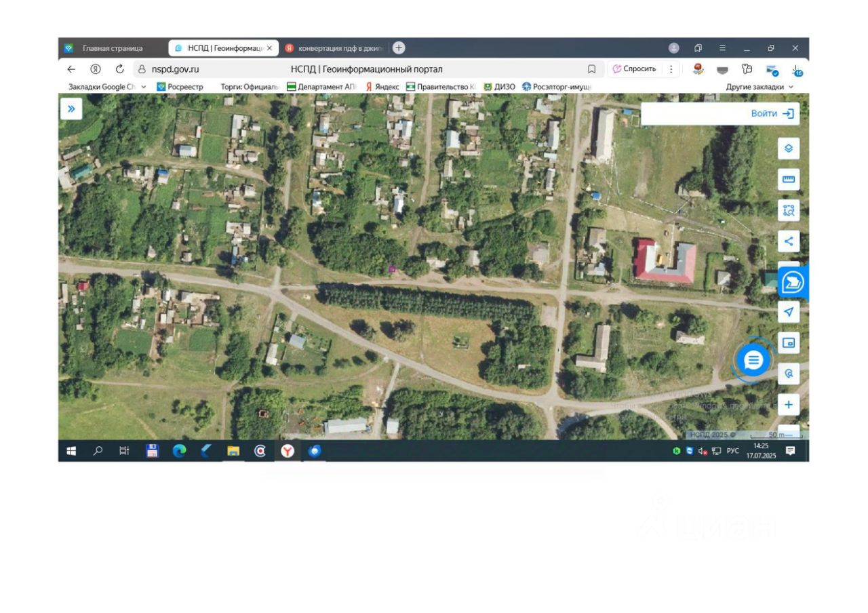Viewport: 868px width, 613px height.
Task: Expand the Закладки Google Chrome bookmarks folder
Action: (107, 87)
